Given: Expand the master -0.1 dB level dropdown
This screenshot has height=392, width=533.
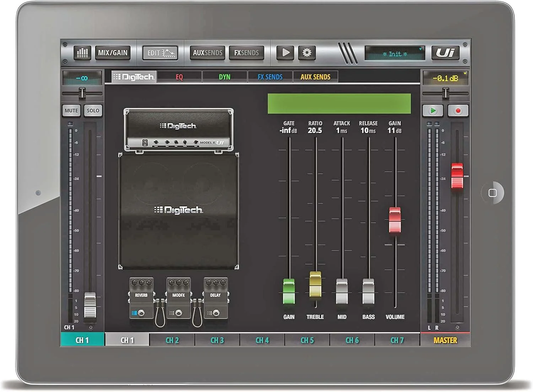Looking at the screenshot, I should click(445, 78).
